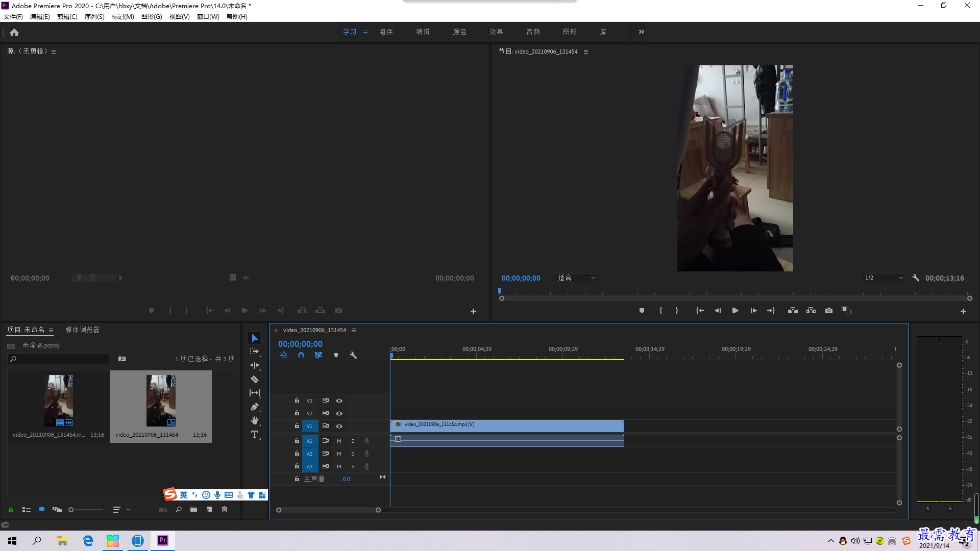Mark out point in Program monitor
980x551 pixels.
click(677, 311)
